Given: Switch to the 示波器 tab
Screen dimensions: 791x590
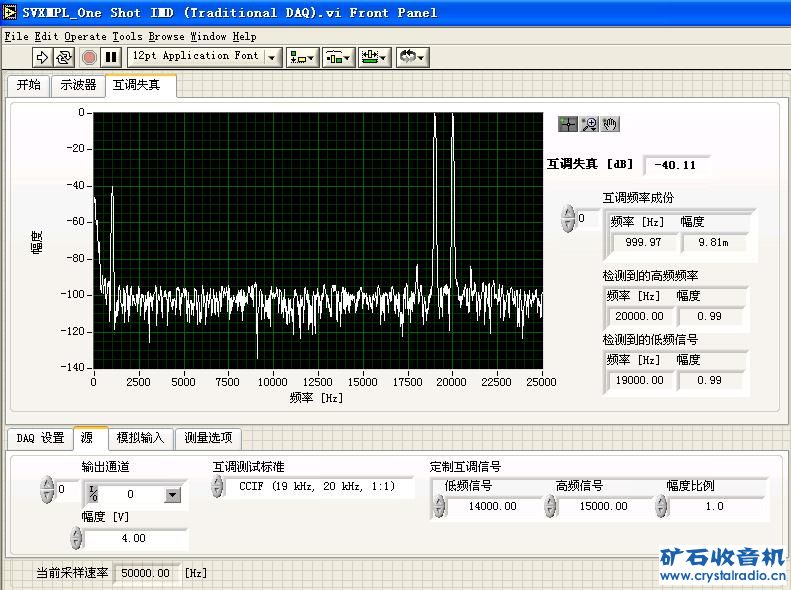Looking at the screenshot, I should point(78,85).
